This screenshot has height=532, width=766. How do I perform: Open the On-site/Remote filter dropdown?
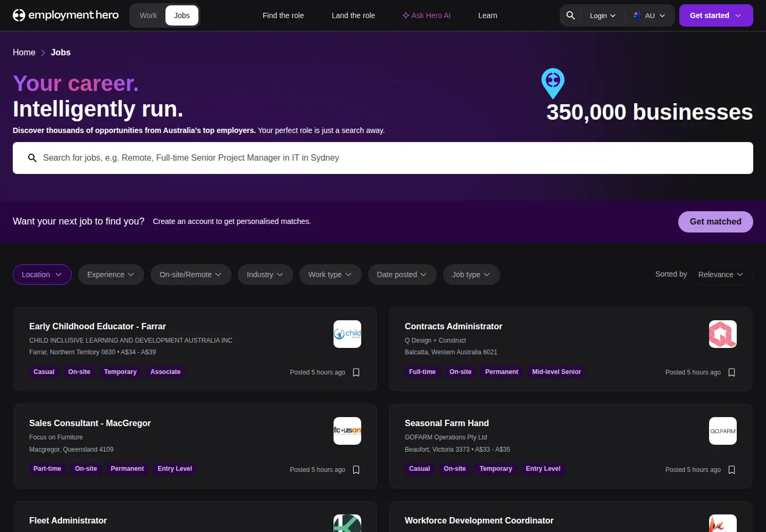[x=191, y=275]
